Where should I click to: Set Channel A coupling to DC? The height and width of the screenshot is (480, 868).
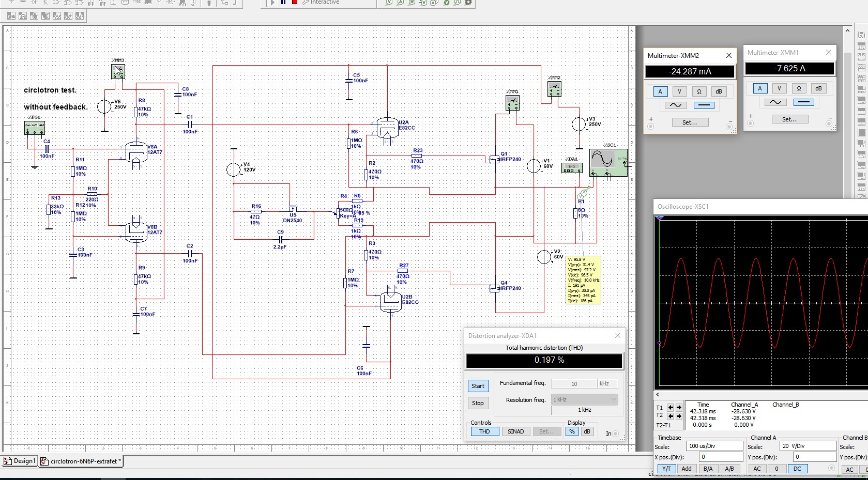coord(797,469)
